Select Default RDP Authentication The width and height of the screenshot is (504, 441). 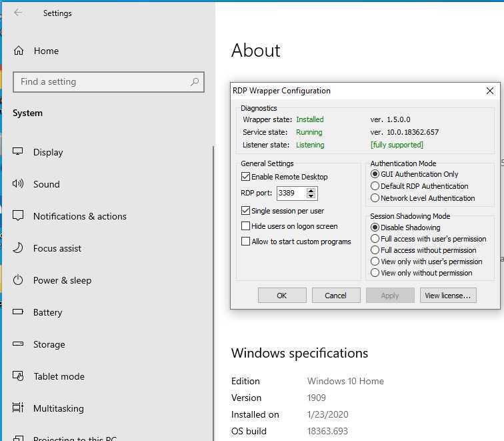375,186
